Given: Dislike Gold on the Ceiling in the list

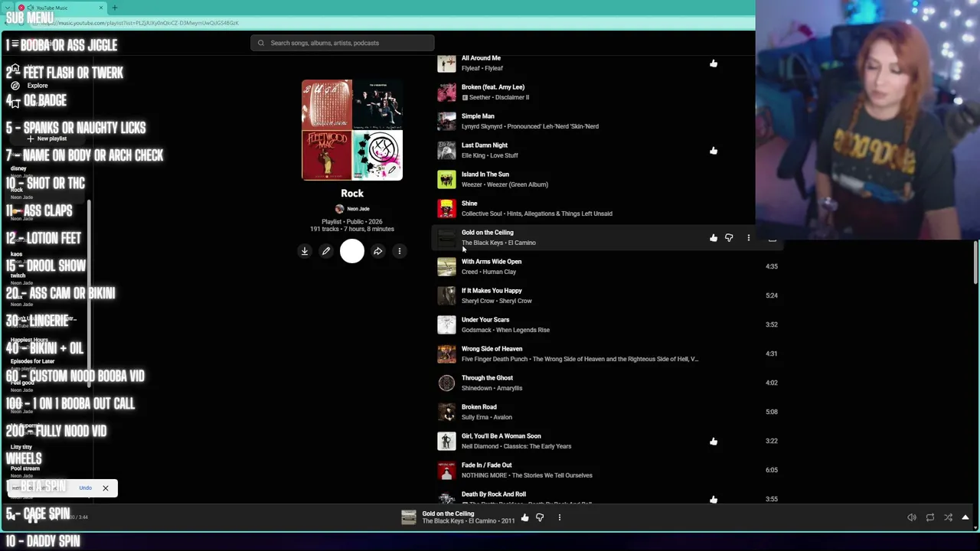Looking at the screenshot, I should (x=729, y=238).
